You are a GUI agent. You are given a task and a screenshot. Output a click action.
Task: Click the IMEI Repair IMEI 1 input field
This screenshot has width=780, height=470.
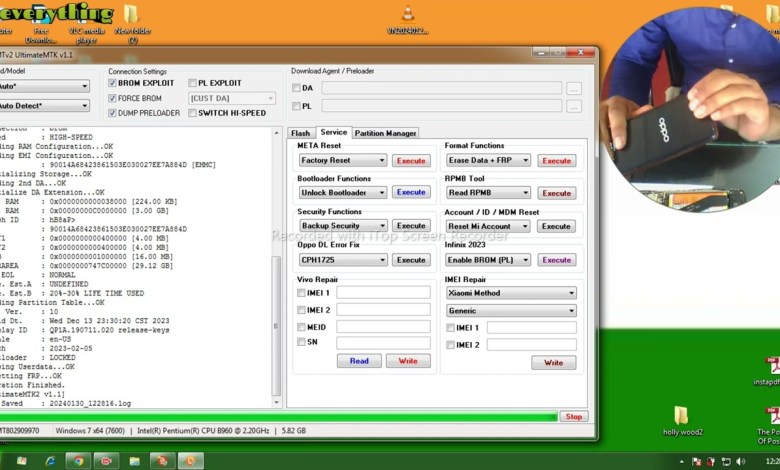[x=532, y=327]
